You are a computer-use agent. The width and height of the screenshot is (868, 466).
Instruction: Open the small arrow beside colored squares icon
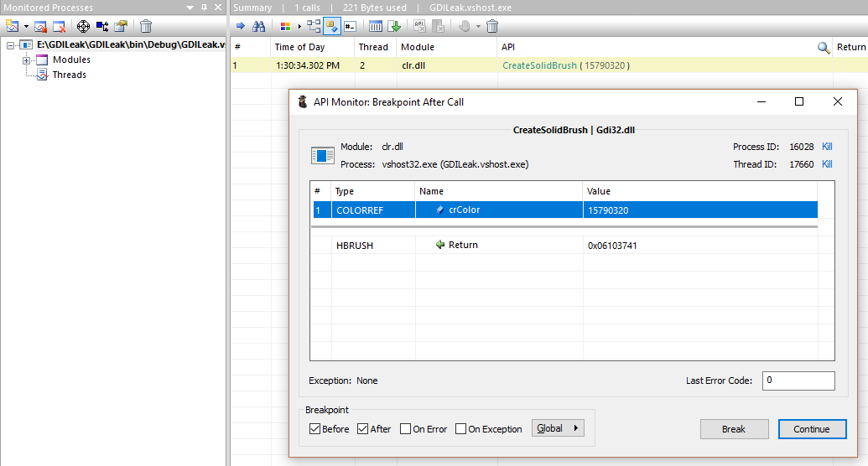tap(299, 26)
